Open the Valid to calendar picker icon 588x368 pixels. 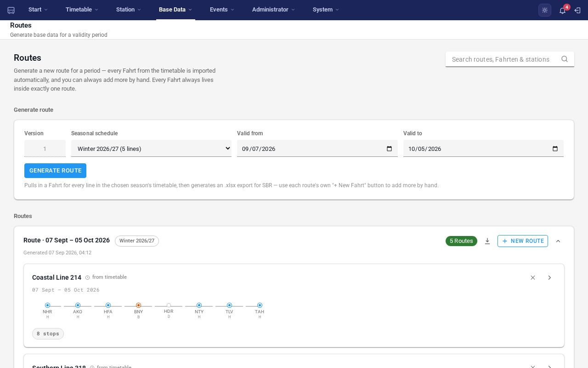click(555, 149)
